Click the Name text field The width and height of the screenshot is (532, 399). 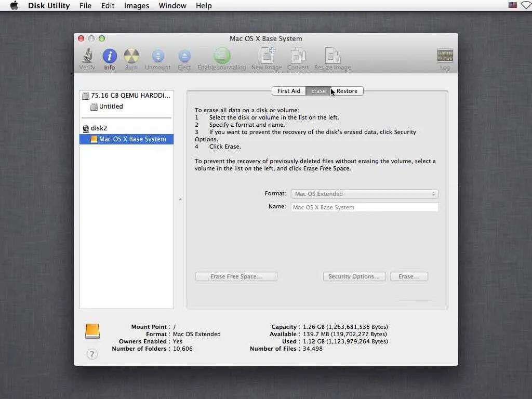365,207
